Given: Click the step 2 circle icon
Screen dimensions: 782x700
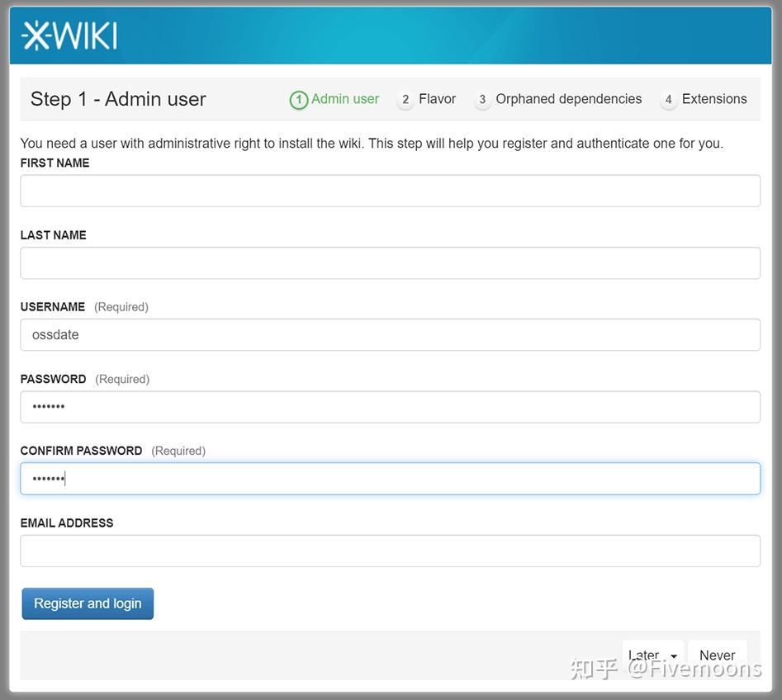Looking at the screenshot, I should tap(405, 99).
